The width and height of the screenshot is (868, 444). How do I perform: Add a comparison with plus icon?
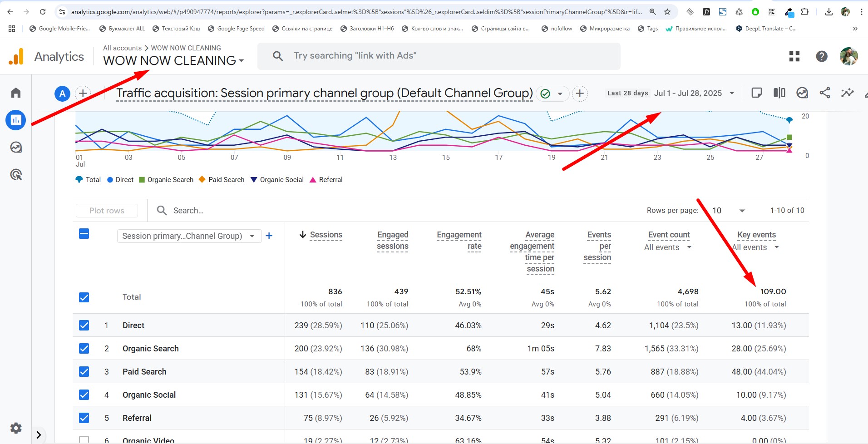coord(83,94)
